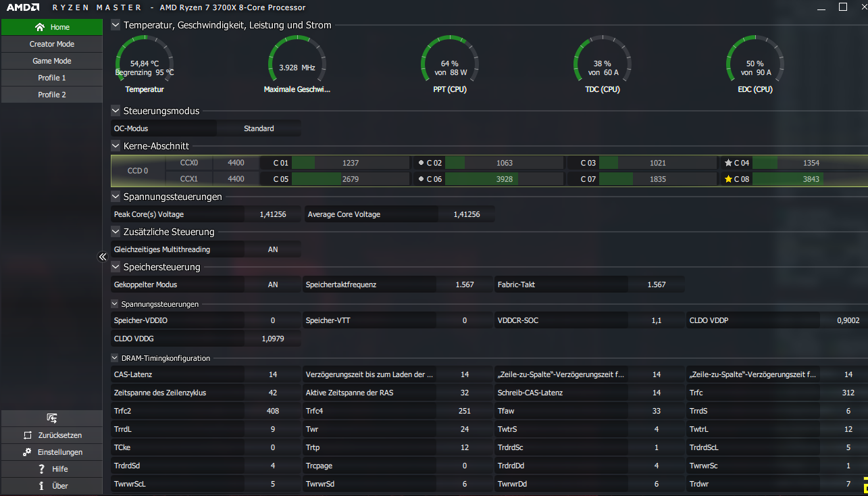Collapse the top-level Spannungssteuerungen section under Kerne-Abschnitt

tap(116, 197)
